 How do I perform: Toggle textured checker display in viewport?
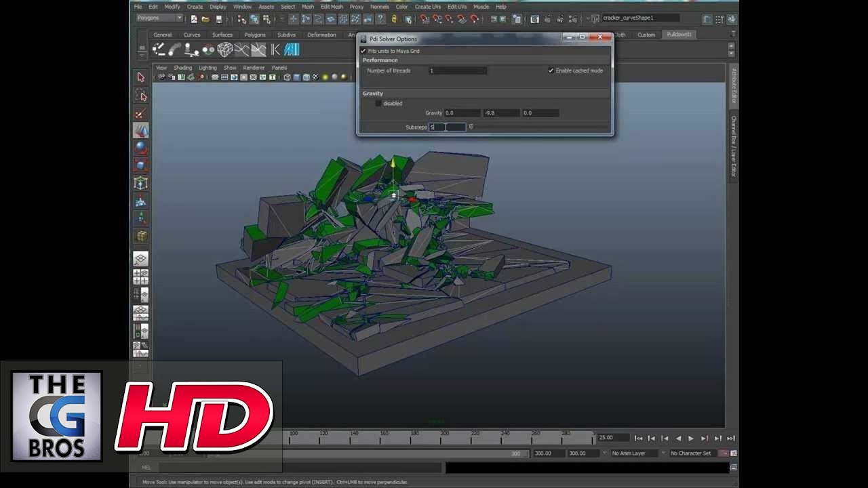tap(315, 77)
